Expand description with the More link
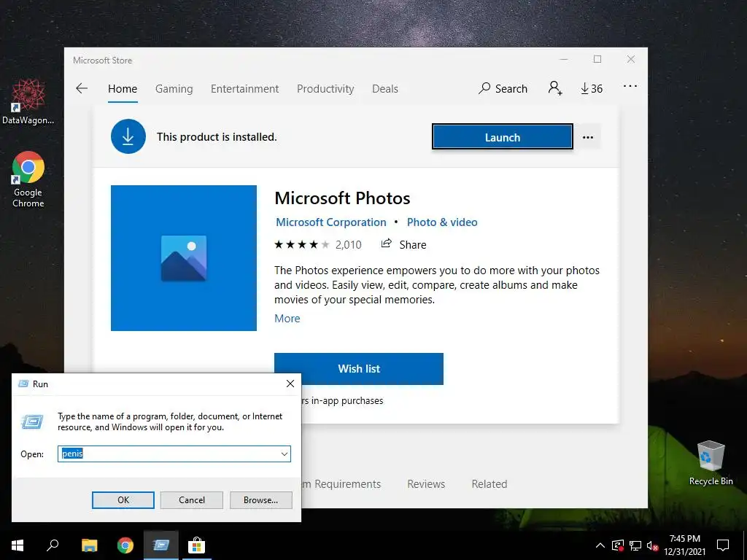 [287, 319]
